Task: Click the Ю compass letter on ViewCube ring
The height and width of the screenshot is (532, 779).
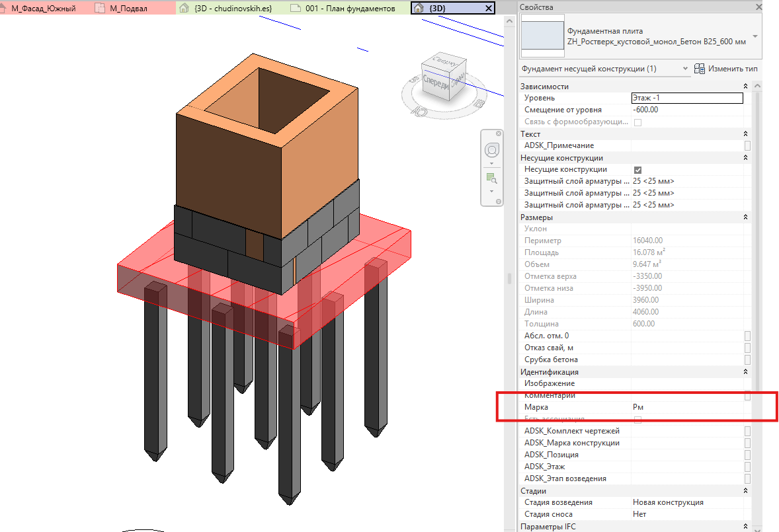Action: click(421, 112)
